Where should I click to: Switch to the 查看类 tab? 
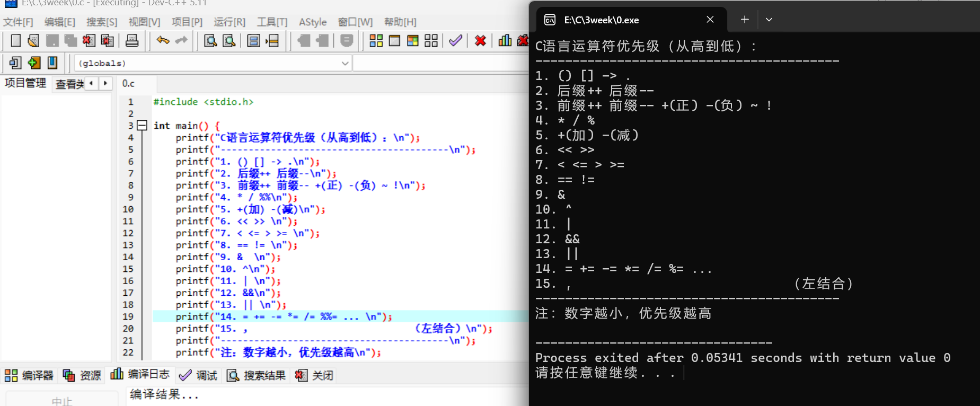(70, 84)
